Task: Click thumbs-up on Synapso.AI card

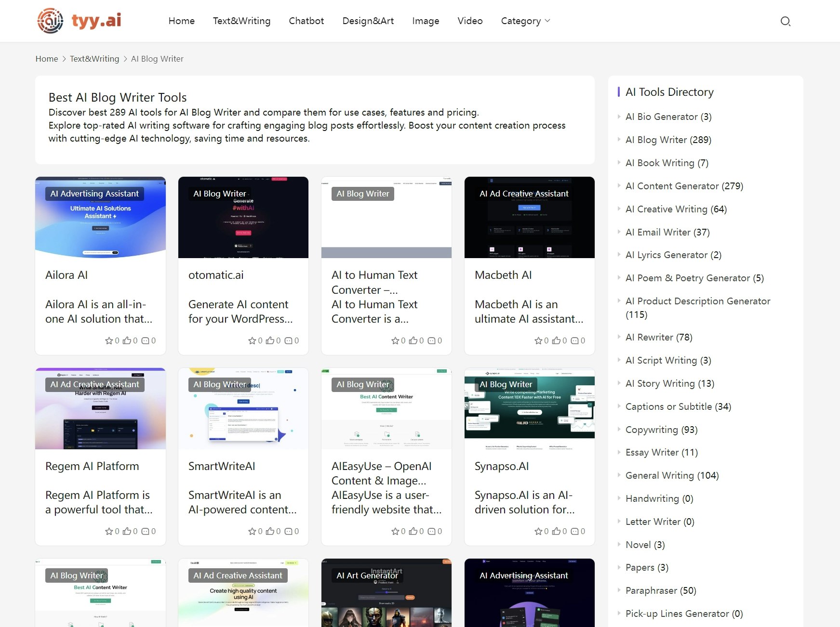Action: coord(556,531)
